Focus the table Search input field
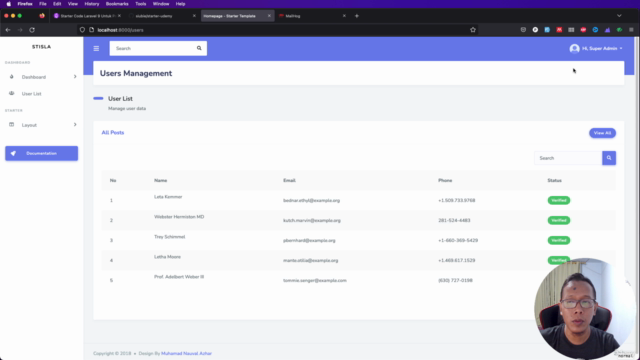 coord(568,158)
